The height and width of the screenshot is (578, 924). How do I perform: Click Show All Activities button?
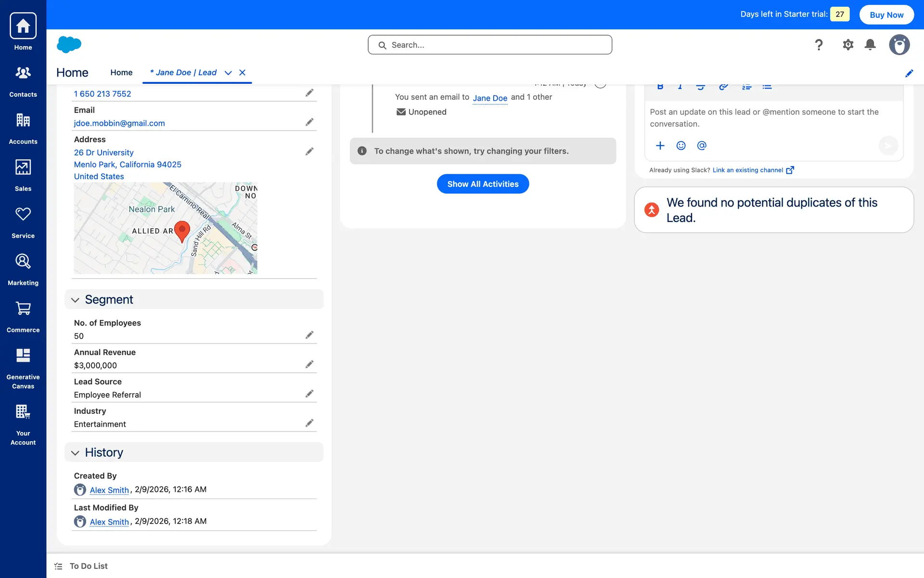(x=483, y=184)
